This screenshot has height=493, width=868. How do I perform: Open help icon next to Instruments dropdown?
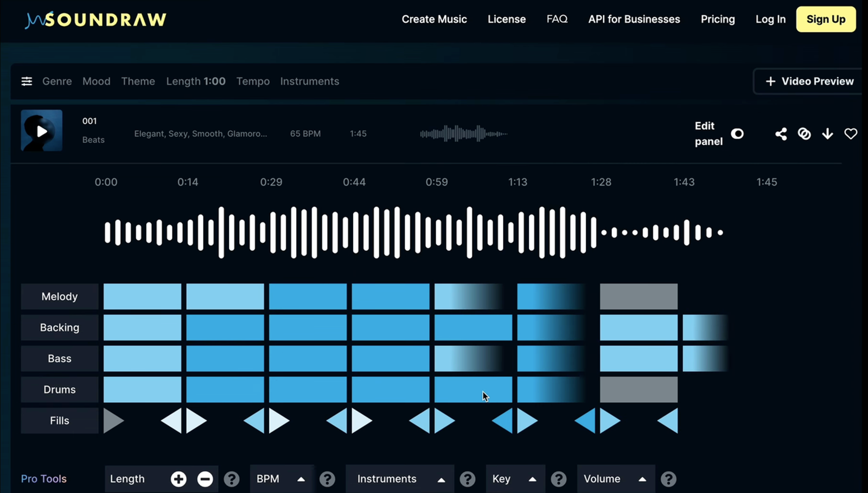point(468,479)
